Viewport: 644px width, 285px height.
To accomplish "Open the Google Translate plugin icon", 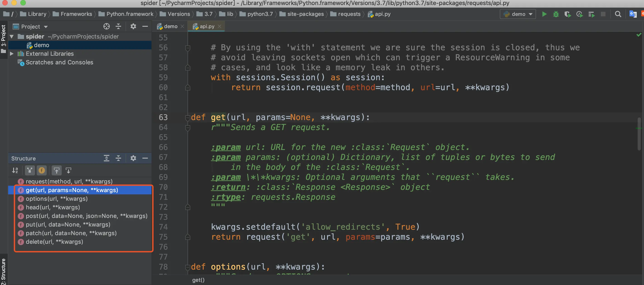I will click(632, 14).
